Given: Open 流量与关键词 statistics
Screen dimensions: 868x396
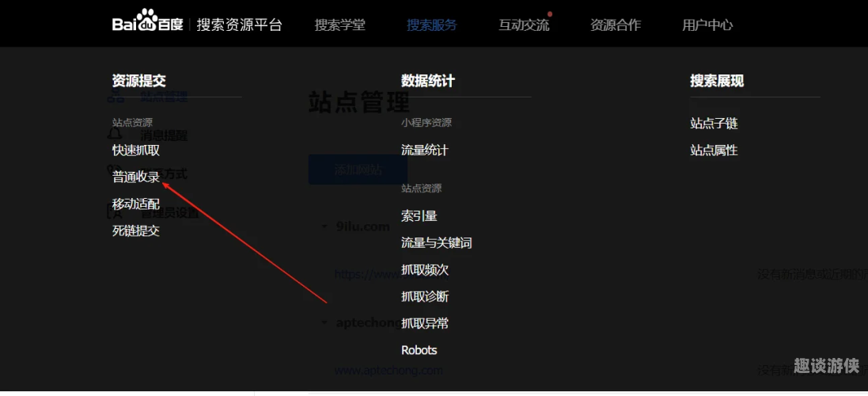Looking at the screenshot, I should click(x=437, y=242).
